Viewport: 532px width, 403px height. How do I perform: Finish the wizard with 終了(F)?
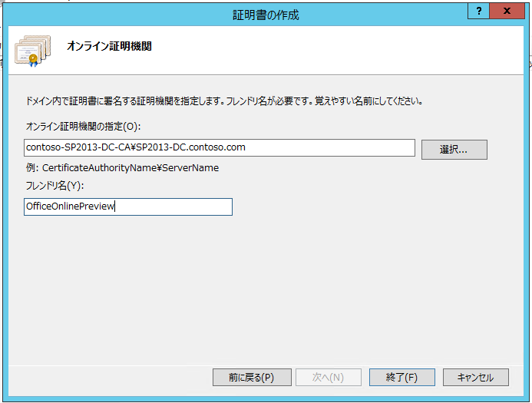tap(401, 378)
